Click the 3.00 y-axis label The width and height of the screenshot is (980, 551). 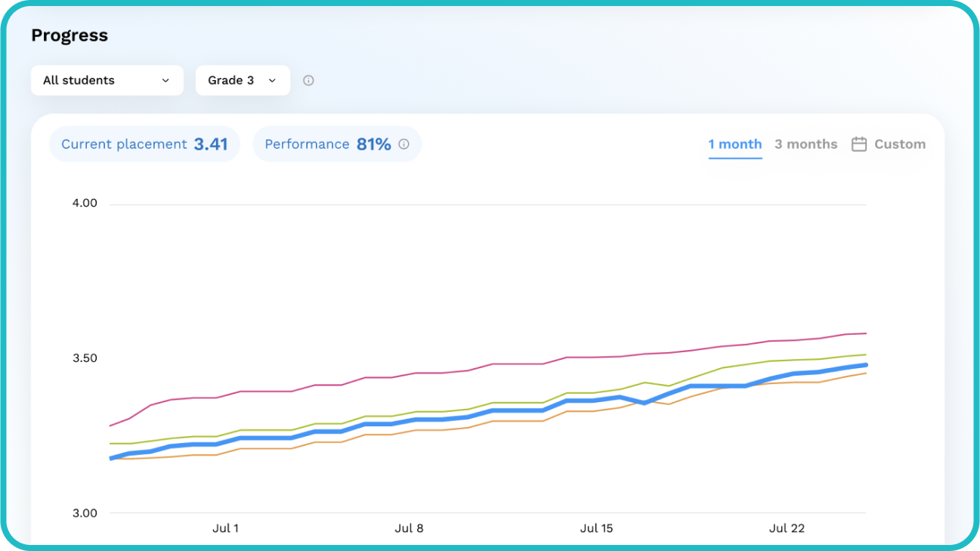85,513
